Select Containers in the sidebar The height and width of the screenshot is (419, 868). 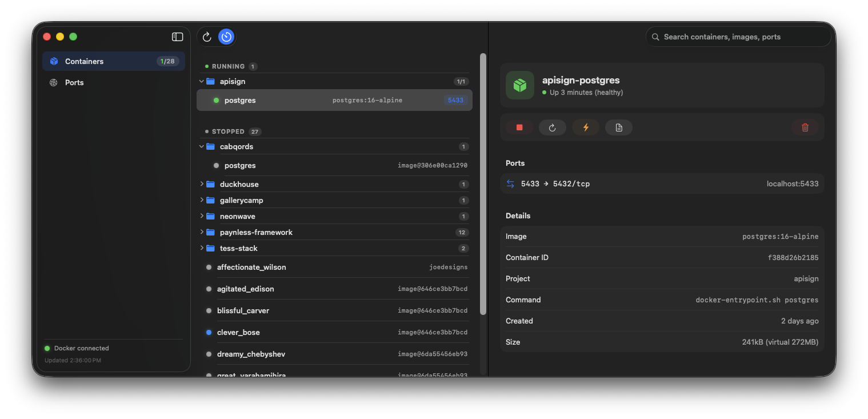pyautogui.click(x=114, y=61)
